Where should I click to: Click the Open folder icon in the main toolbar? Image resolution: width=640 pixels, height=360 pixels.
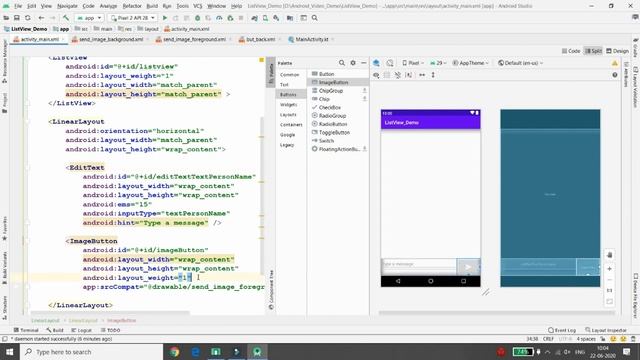pyautogui.click(x=7, y=18)
